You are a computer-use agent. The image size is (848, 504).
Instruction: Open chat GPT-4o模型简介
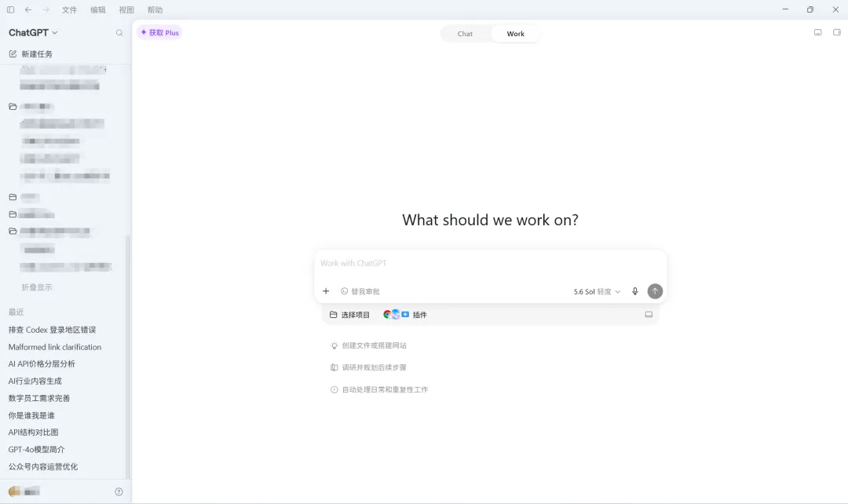click(36, 449)
